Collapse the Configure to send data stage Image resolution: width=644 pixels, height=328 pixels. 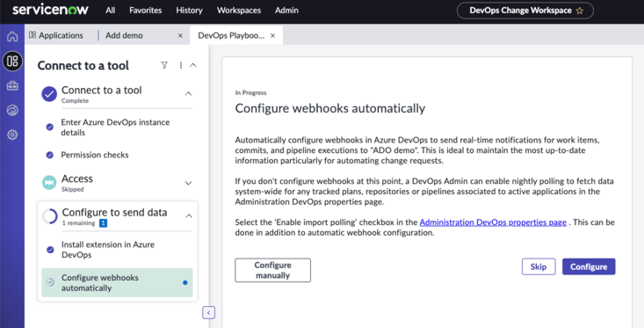[189, 215]
